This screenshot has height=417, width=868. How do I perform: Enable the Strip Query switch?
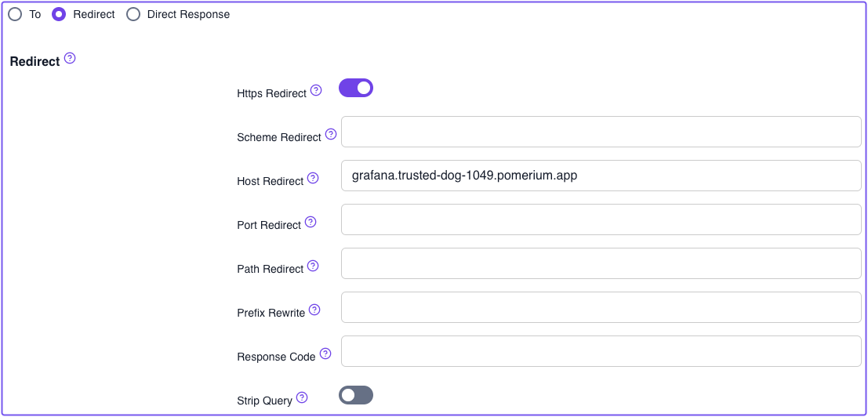356,395
